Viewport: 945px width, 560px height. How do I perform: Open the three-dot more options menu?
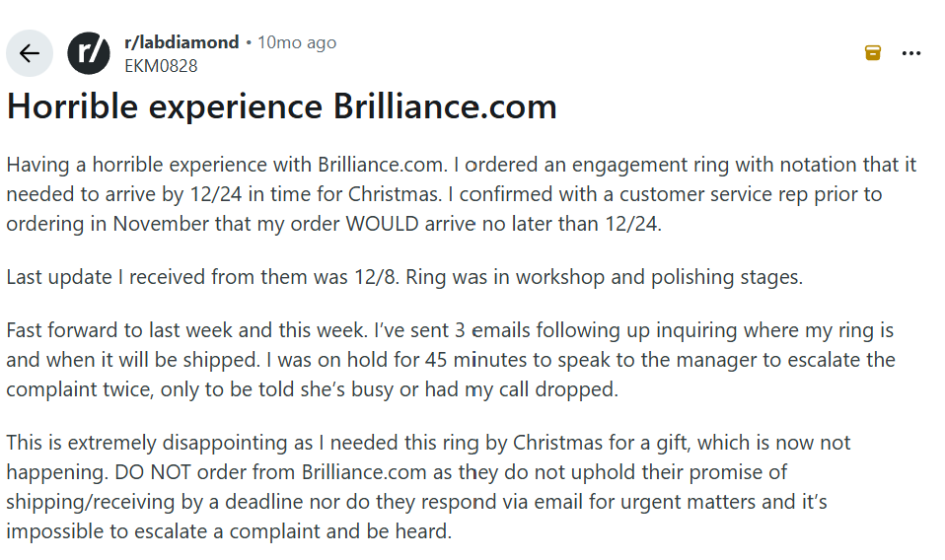(x=911, y=53)
